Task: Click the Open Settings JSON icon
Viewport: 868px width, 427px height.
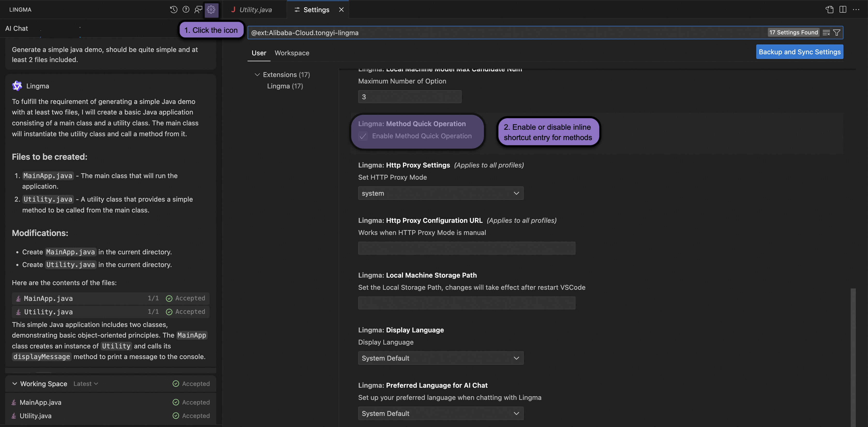Action: (x=829, y=9)
